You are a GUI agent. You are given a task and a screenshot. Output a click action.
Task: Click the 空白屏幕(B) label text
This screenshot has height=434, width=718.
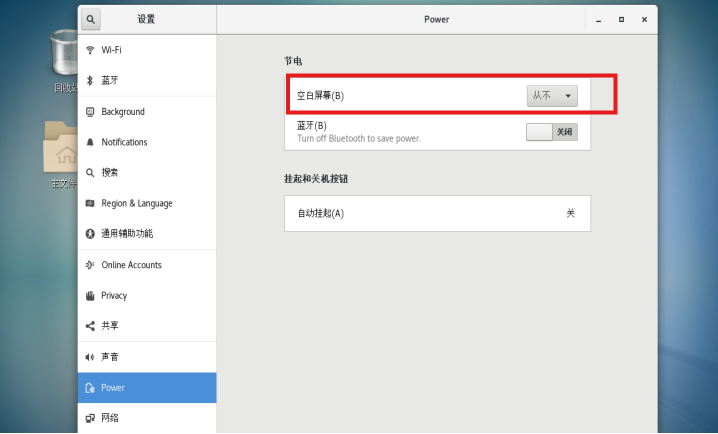point(320,96)
